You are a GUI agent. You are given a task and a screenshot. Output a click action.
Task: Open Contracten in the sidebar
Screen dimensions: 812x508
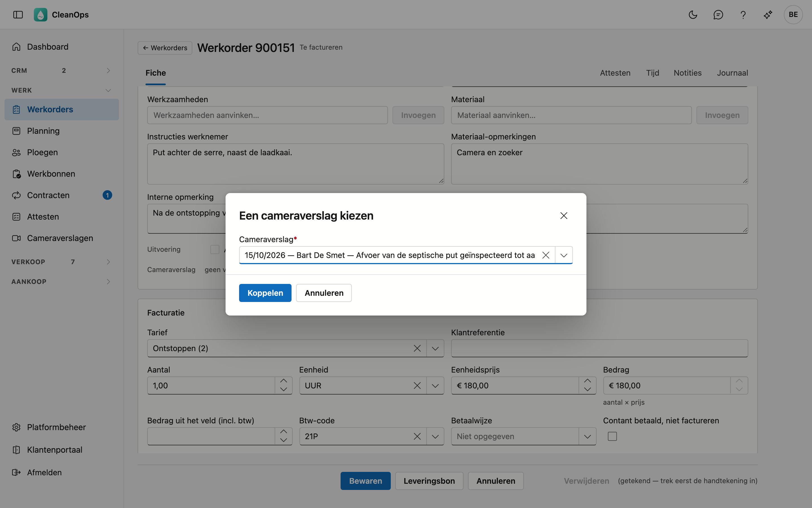tap(62, 195)
